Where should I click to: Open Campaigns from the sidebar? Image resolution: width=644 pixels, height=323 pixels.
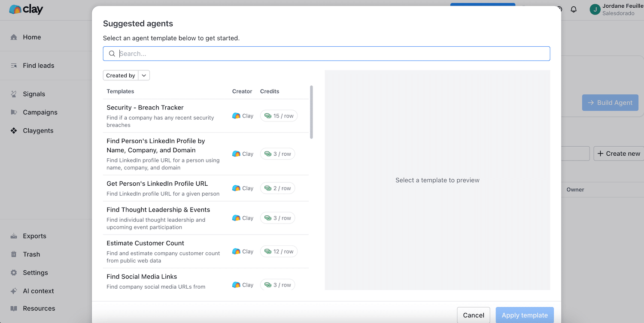click(40, 112)
